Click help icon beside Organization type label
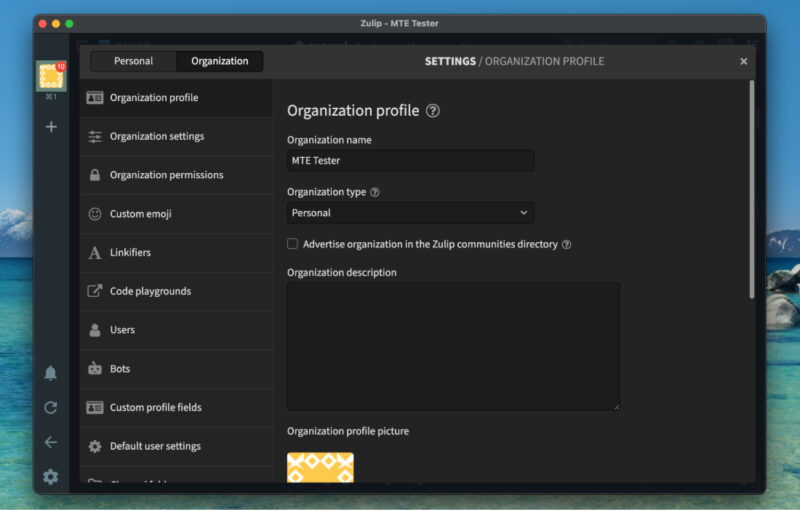 [375, 192]
